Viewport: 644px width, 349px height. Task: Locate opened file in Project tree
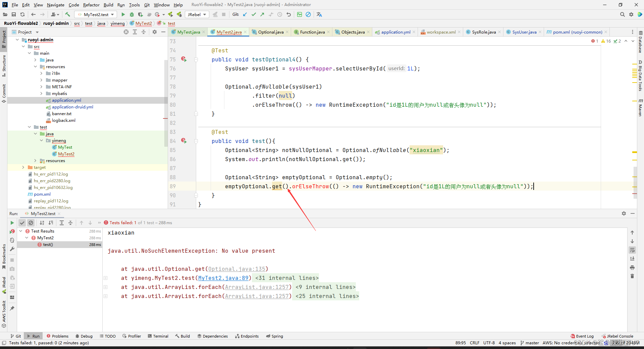click(x=126, y=32)
